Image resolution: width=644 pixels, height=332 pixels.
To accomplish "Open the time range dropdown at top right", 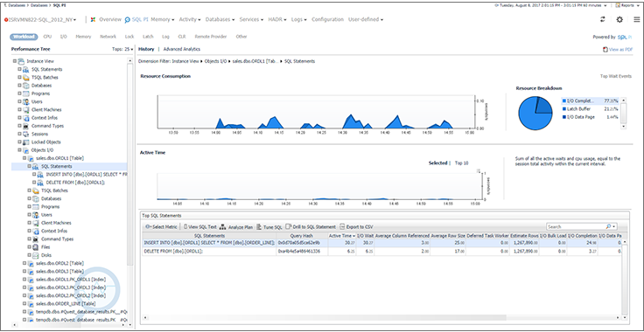I will click(x=605, y=5).
